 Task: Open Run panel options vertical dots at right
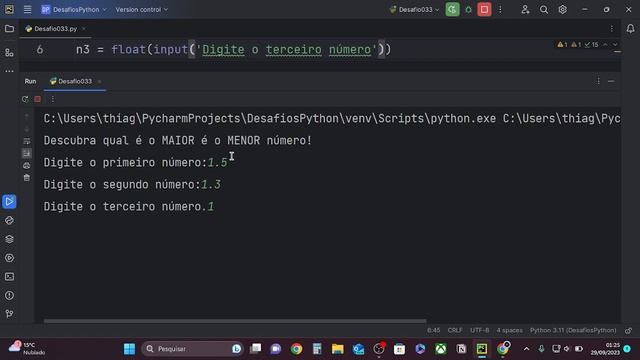[598, 81]
